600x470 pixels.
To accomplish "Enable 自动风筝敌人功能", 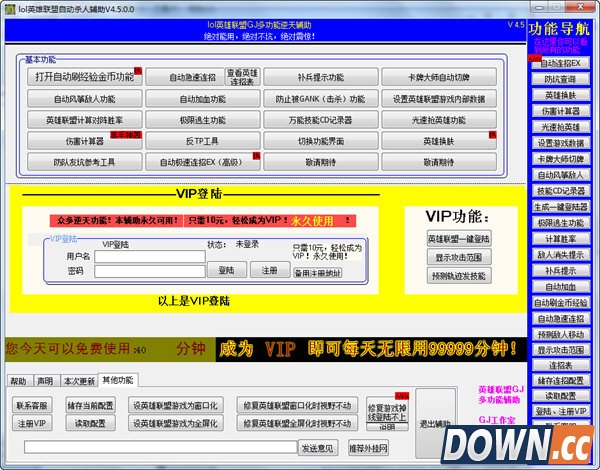I will [85, 99].
